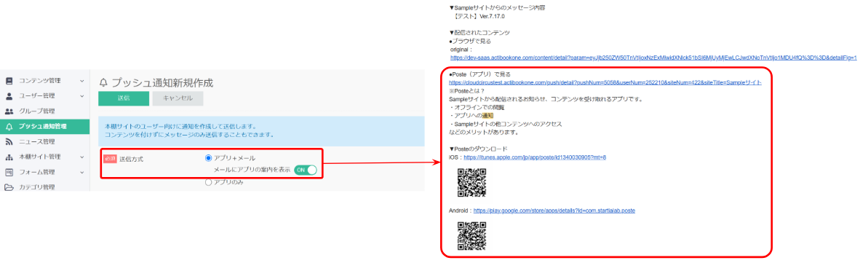Open ニュース管理 menu item
This screenshot has width=868, height=263.
coord(45,141)
